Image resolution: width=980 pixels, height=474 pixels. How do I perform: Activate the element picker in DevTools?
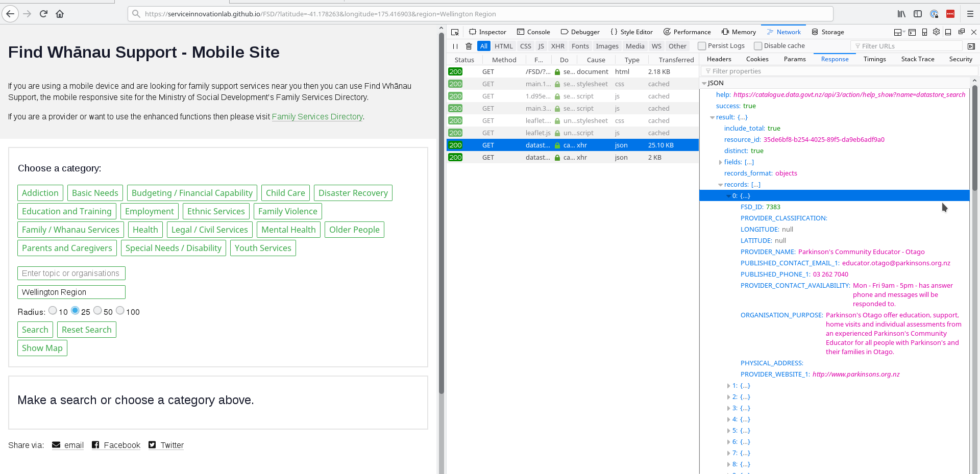[455, 32]
